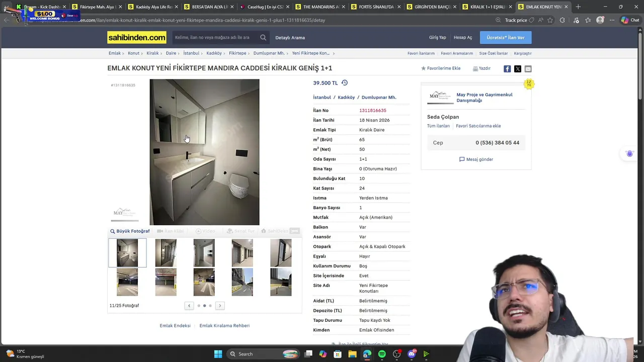Open the Windows Start menu
Screen dimensions: 644x362
pos(218,354)
